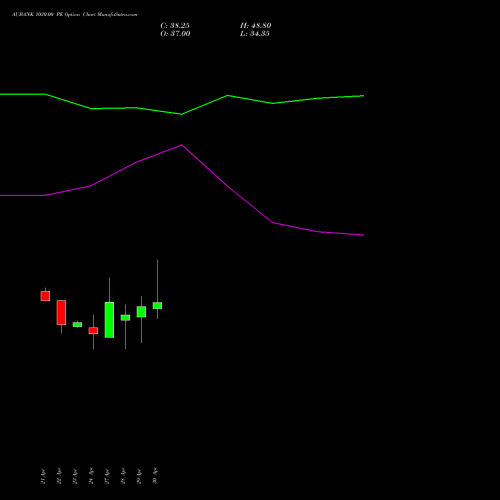Viewport: 500px width, 500px height.
Task: Click the 27 Apr date axis label
Action: [107, 476]
